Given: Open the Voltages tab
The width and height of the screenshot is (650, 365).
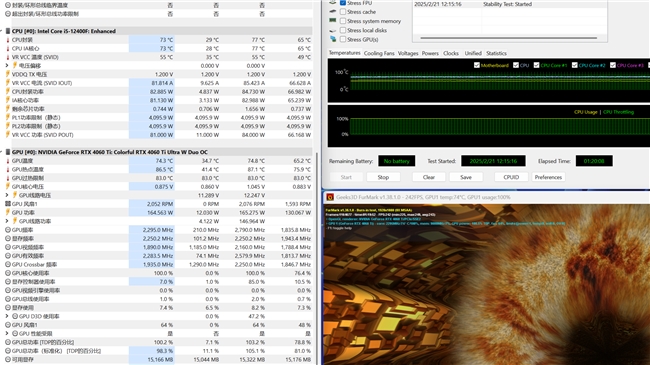Looking at the screenshot, I should coord(408,53).
